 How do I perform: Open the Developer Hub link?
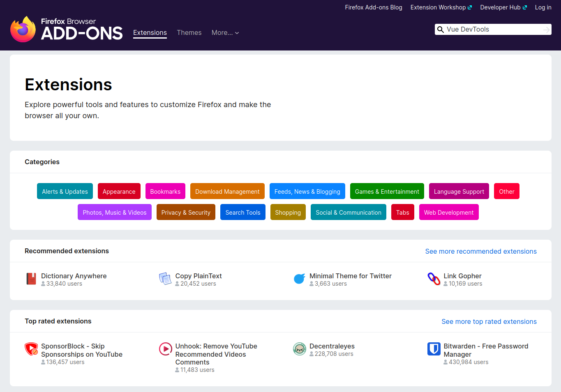coord(503,7)
